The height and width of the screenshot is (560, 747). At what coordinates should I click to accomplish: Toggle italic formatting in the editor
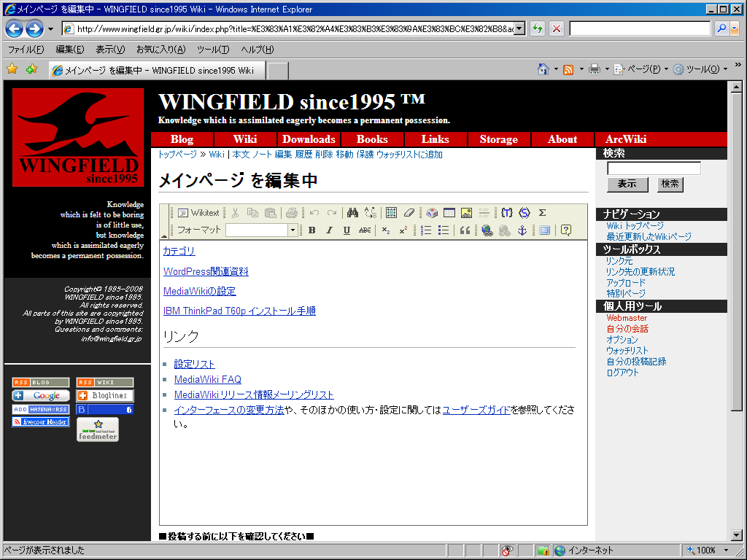coord(329,230)
